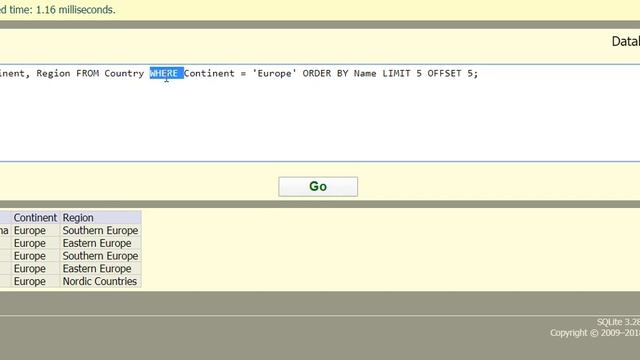Click FROM keyword in the query
Viewport: 640px width, 360px height.
(87, 73)
